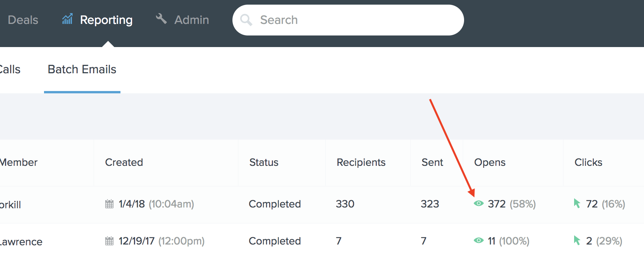This screenshot has height=253, width=644.
Task: Click the search magnifier icon
Action: click(x=246, y=20)
